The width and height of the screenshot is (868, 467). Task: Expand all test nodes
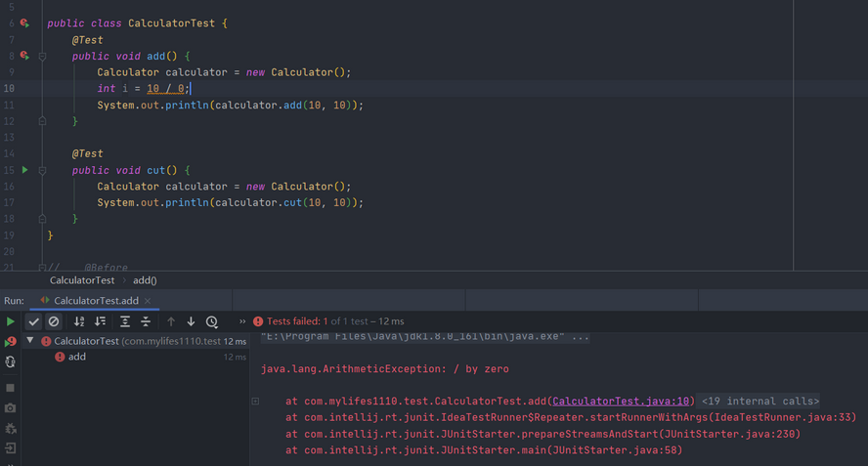pos(125,321)
